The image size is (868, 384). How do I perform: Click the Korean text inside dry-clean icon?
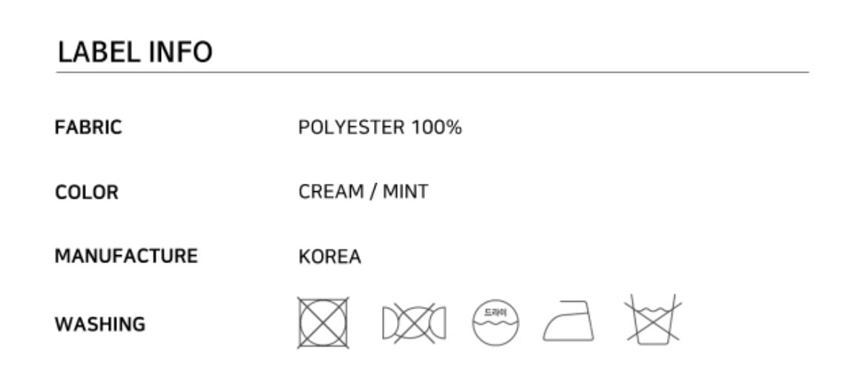(496, 313)
